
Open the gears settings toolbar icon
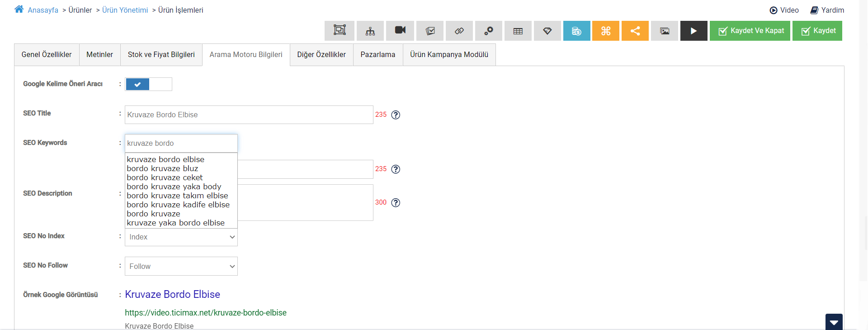[488, 31]
